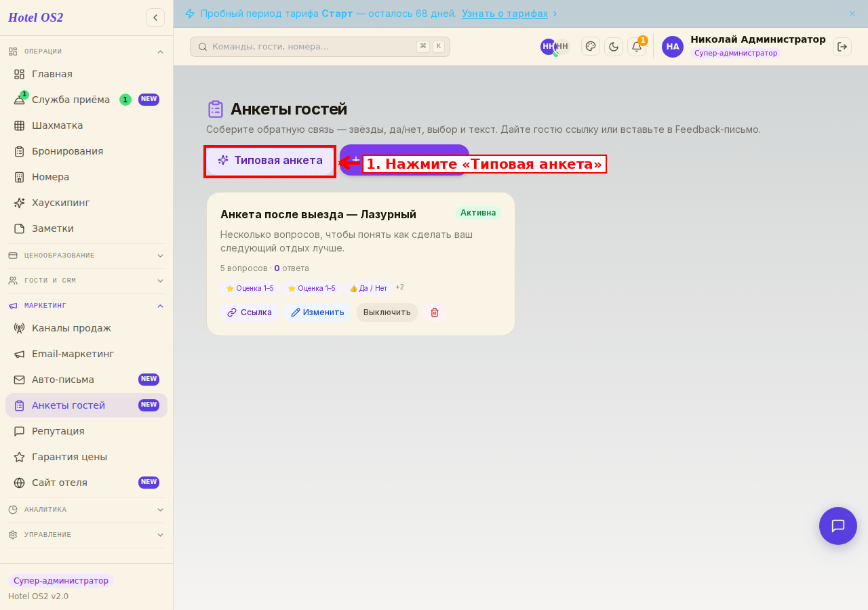This screenshot has height=610, width=868.
Task: Click Анкеты гостей heading clipboard icon
Action: [216, 109]
